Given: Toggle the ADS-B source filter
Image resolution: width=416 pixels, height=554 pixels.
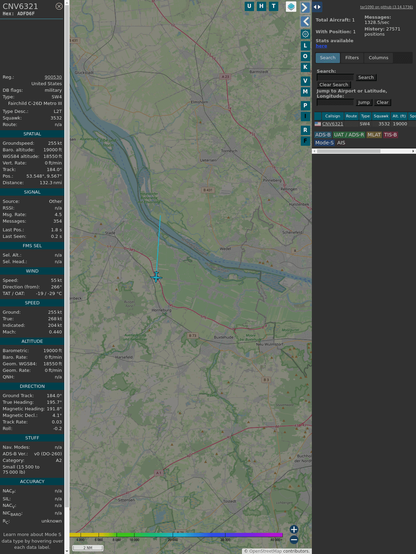Looking at the screenshot, I should click(323, 135).
